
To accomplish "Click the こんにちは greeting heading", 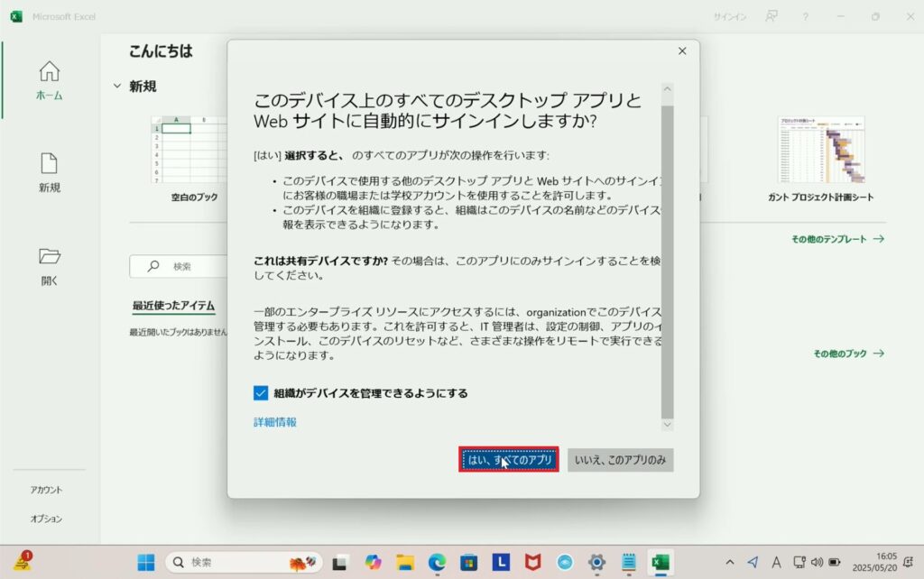I will pyautogui.click(x=161, y=51).
